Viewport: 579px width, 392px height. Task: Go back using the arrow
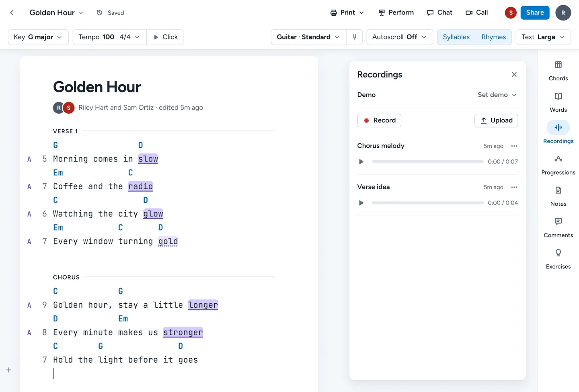tap(12, 13)
